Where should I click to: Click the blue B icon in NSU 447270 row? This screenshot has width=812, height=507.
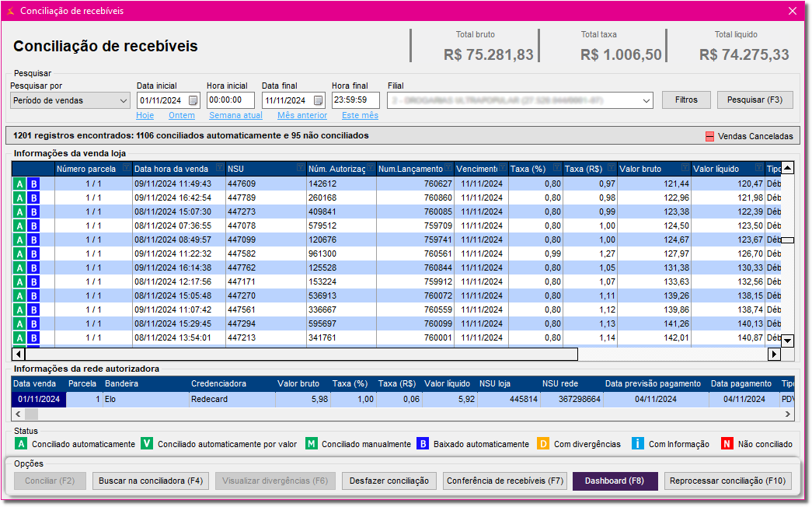[x=33, y=296]
